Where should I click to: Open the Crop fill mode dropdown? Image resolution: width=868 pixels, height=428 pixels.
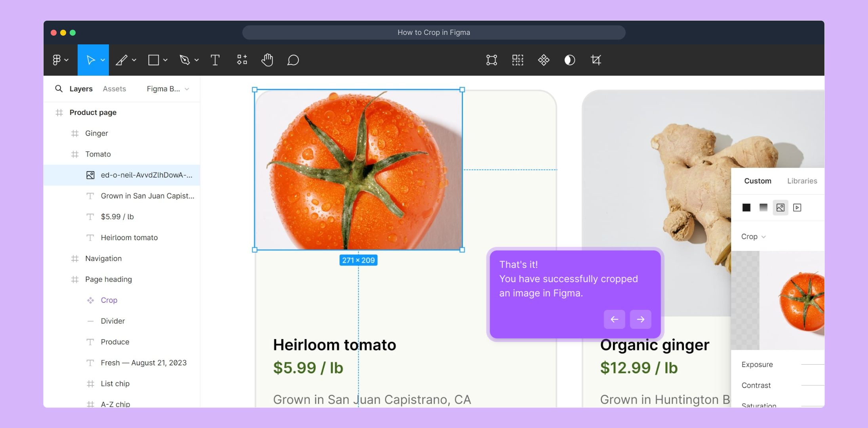[753, 237]
